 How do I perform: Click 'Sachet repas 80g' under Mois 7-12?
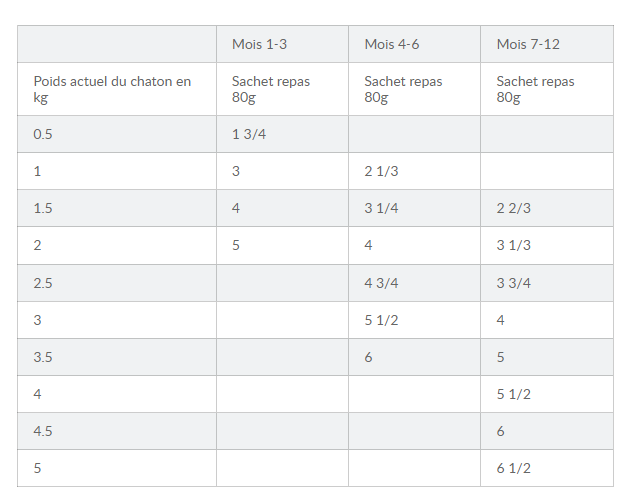[x=535, y=89]
